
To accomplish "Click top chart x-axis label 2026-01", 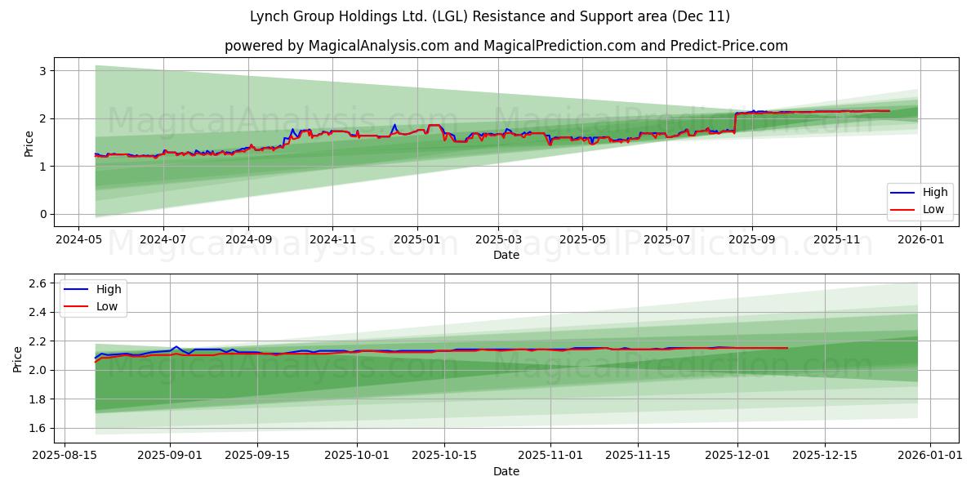I will [x=921, y=241].
